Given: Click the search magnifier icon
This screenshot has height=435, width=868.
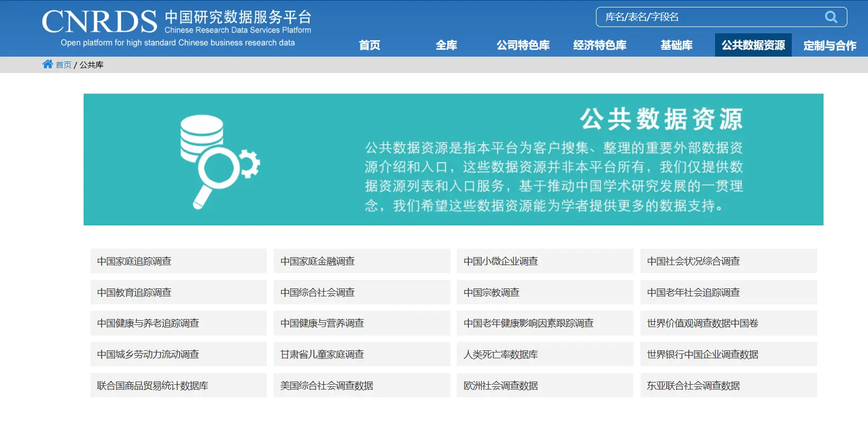Looking at the screenshot, I should pos(831,17).
